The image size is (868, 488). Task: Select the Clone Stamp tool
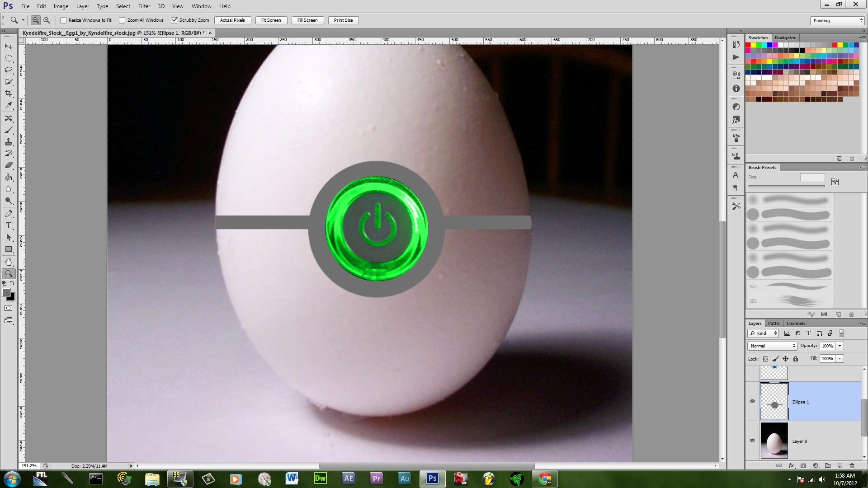click(9, 142)
